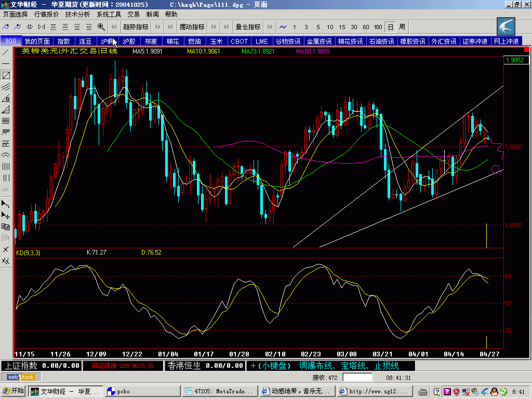Switch chart to weekly (周) period
The height and width of the screenshot is (399, 532).
point(402,26)
